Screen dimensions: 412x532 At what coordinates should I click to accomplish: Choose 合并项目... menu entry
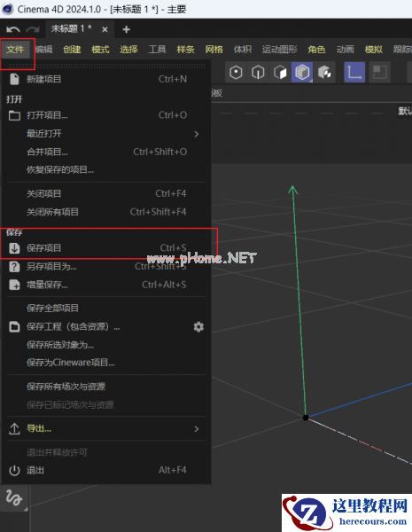coord(105,152)
